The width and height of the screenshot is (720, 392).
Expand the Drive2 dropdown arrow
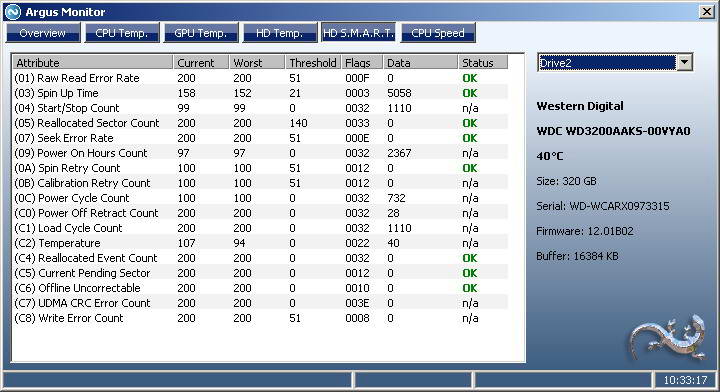click(x=684, y=62)
